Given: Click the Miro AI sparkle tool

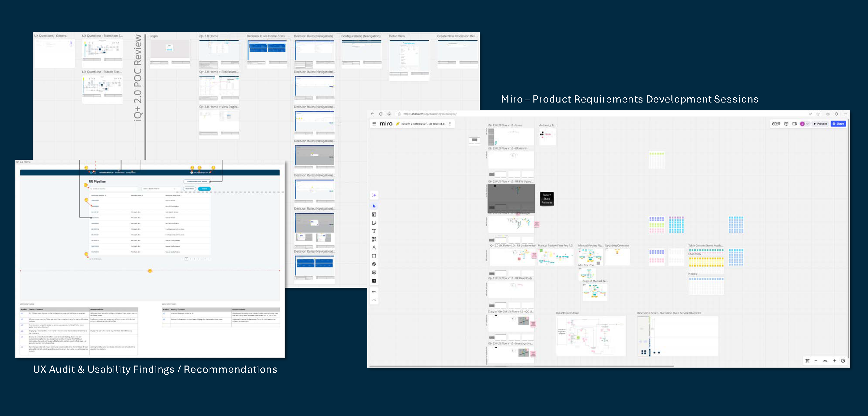Looking at the screenshot, I should click(x=374, y=195).
